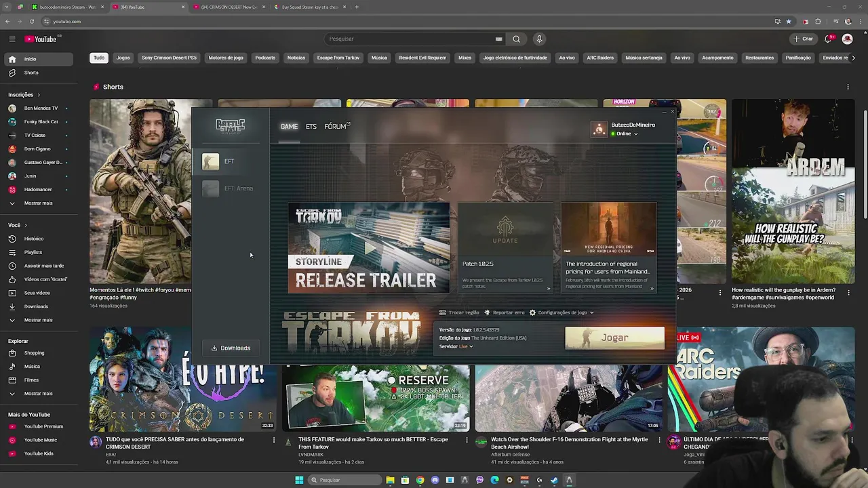
Task: Open Shorts section options menu
Action: [848, 87]
